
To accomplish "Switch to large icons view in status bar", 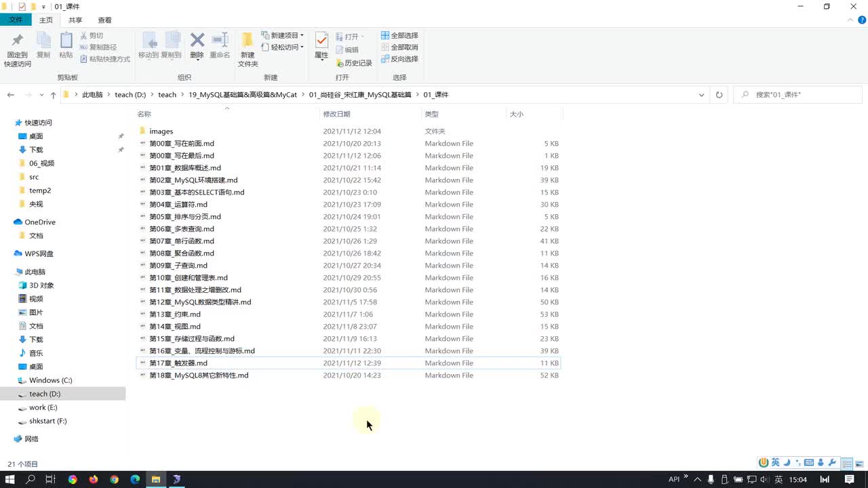I will coord(860,464).
